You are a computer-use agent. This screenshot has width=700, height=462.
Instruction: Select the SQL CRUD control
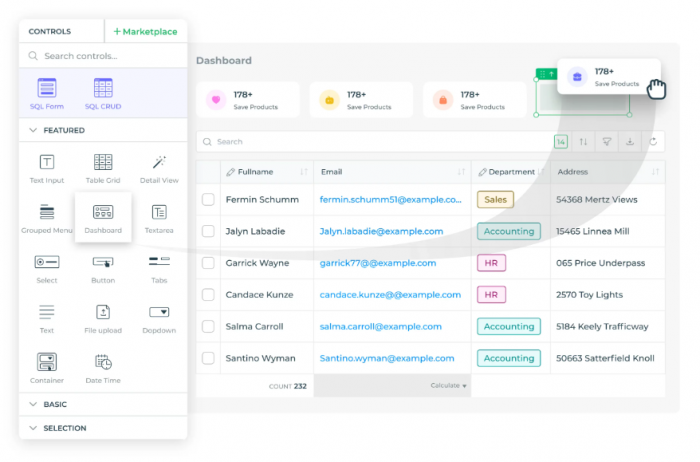103,94
